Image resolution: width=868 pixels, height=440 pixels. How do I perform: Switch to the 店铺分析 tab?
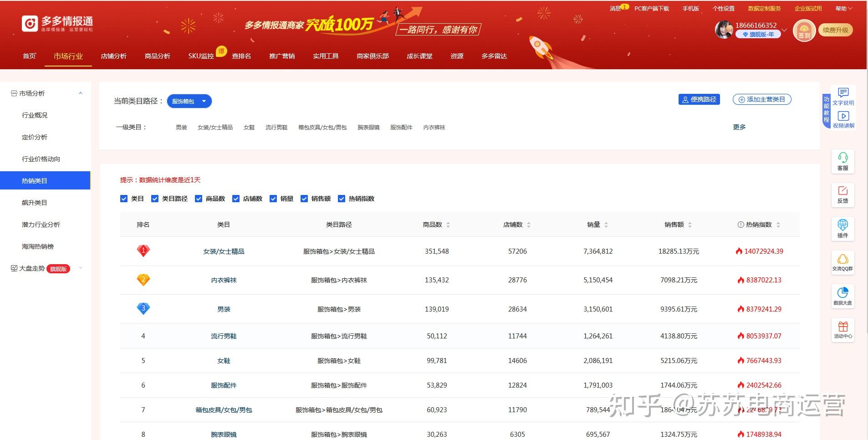(x=113, y=56)
